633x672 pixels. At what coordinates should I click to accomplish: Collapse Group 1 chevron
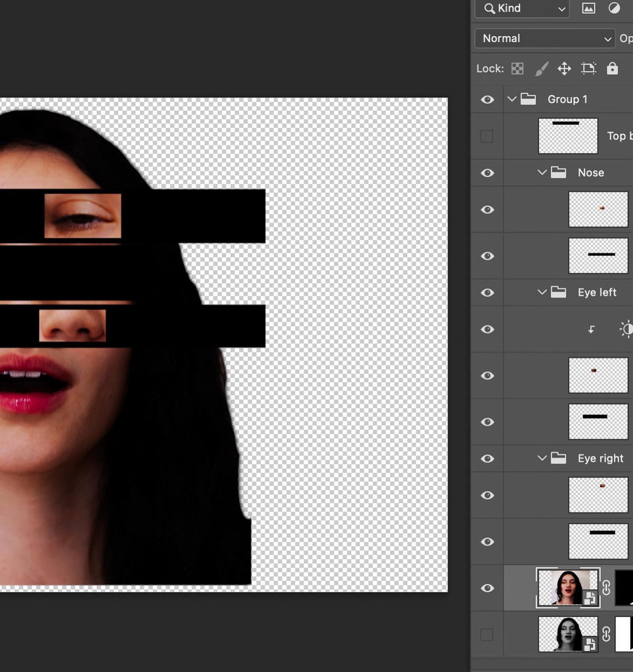pos(512,99)
